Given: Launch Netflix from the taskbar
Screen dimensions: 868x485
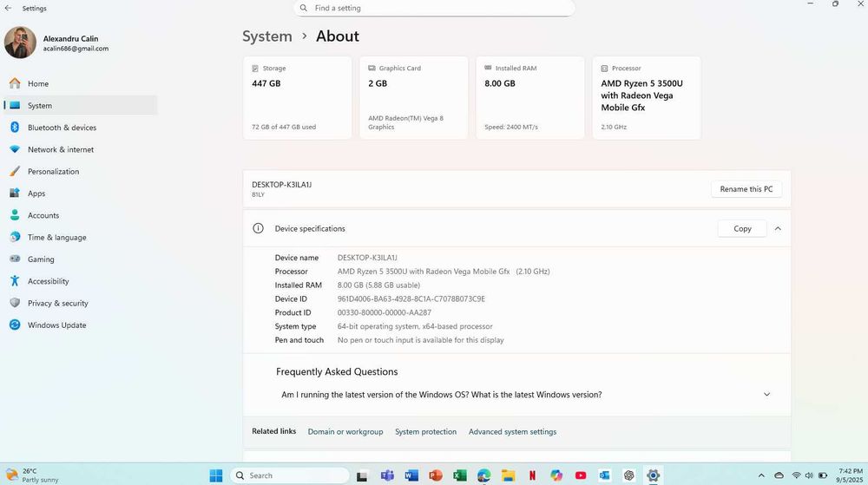Looking at the screenshot, I should pos(533,475).
